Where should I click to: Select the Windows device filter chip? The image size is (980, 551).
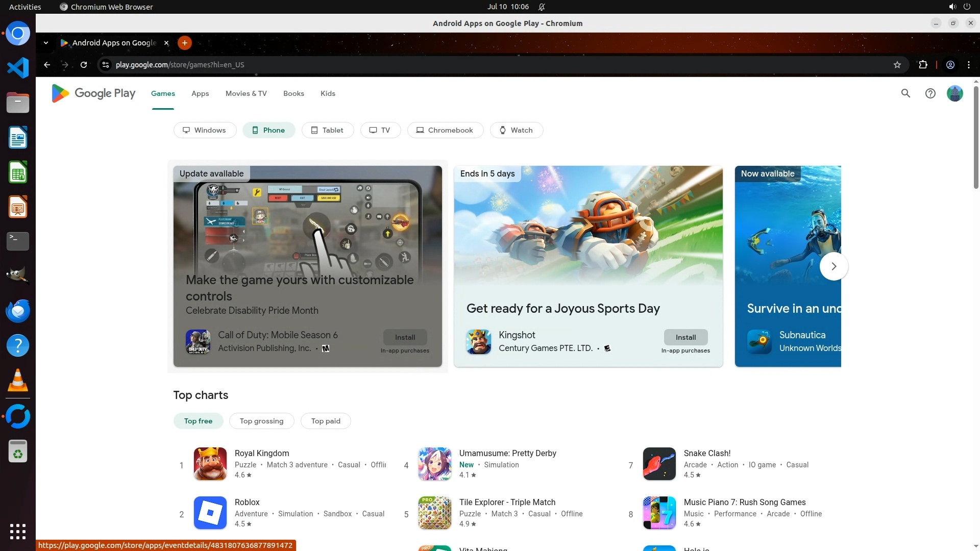(x=205, y=130)
